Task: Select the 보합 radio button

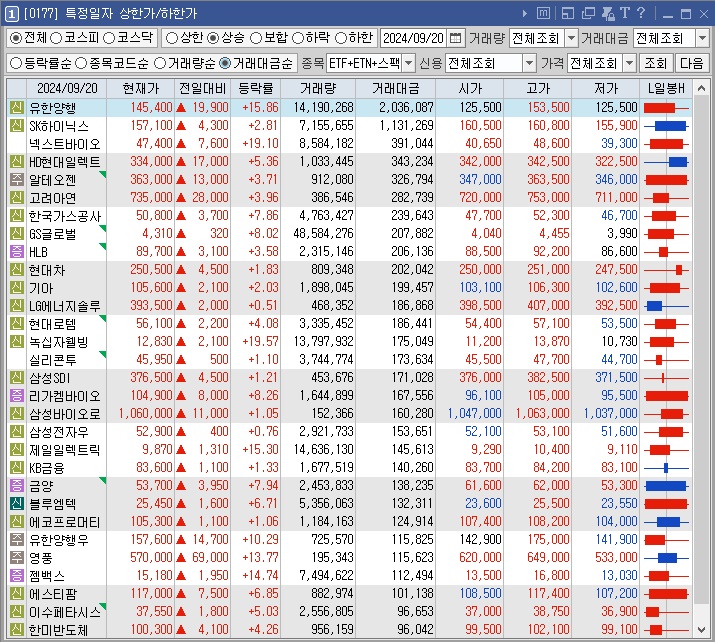Action: (256, 38)
